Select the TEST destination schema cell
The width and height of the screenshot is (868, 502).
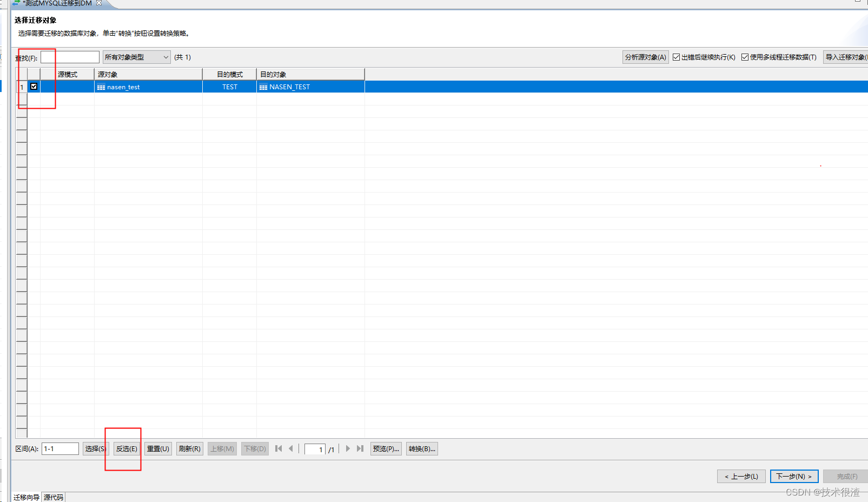pos(229,87)
